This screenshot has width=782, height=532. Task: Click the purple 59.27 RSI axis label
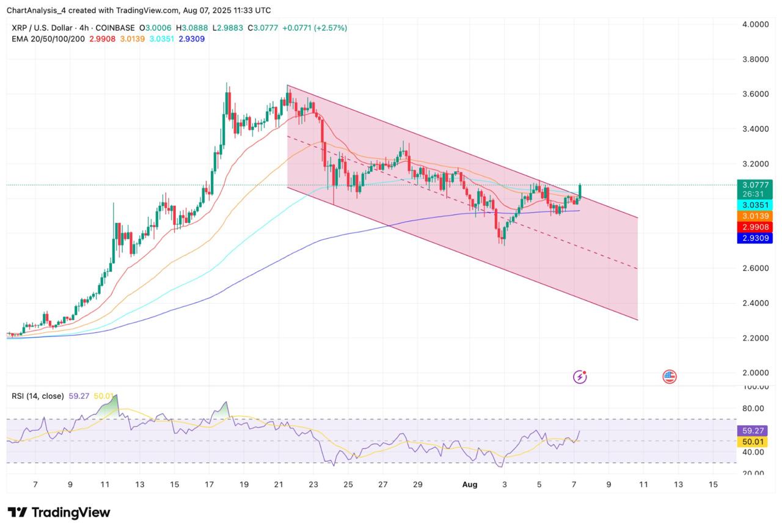click(755, 430)
